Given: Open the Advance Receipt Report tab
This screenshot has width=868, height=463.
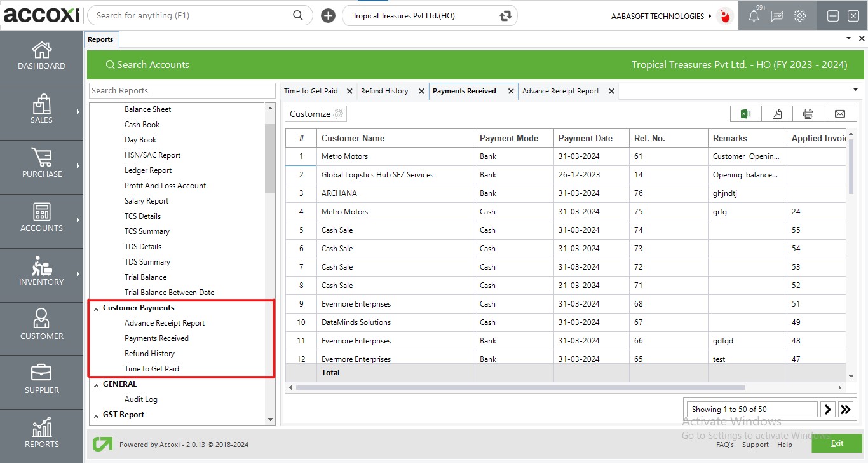Looking at the screenshot, I should coord(560,91).
